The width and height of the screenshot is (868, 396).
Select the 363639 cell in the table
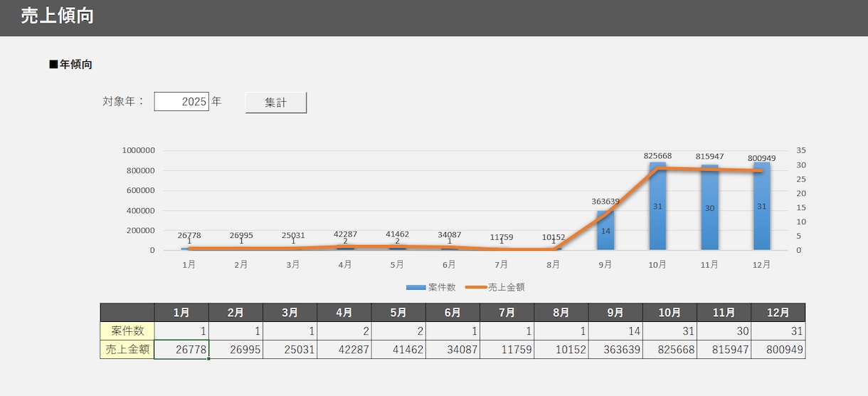tap(615, 350)
